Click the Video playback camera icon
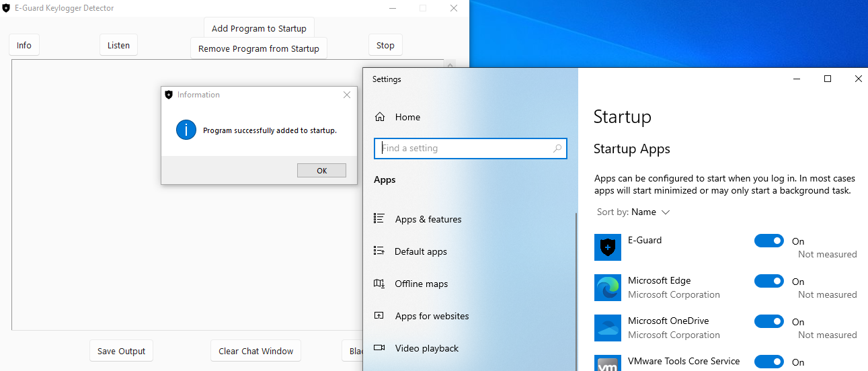Image resolution: width=868 pixels, height=371 pixels. pos(379,347)
